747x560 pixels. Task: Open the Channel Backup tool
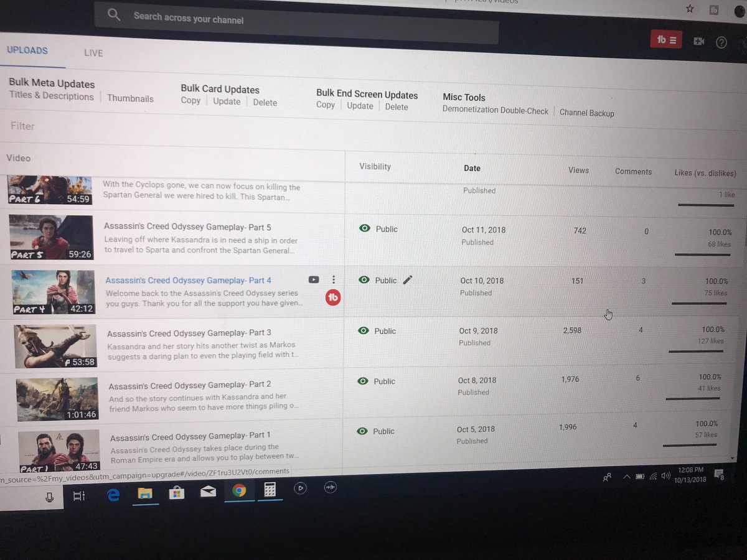587,113
